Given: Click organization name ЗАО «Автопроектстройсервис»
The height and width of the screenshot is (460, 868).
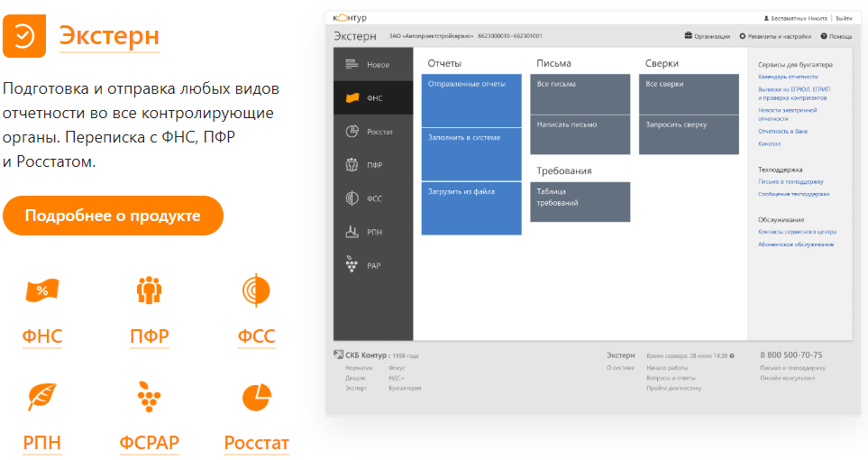Looking at the screenshot, I should click(431, 36).
